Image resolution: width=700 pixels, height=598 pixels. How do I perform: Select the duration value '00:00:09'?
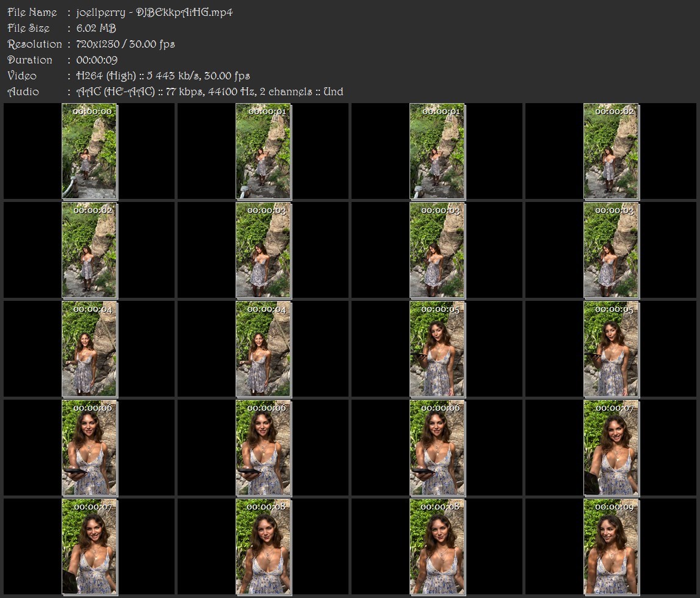(97, 60)
